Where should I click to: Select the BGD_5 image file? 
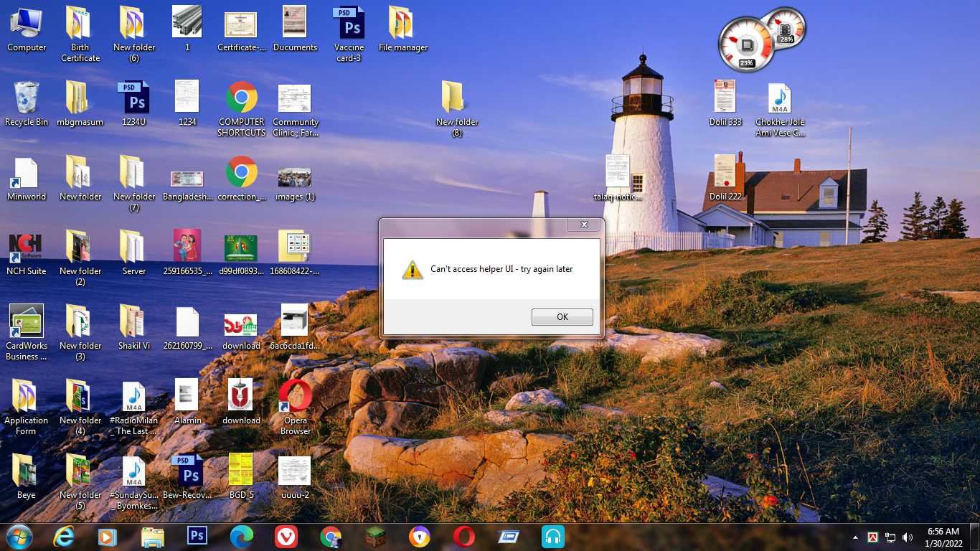point(242,476)
